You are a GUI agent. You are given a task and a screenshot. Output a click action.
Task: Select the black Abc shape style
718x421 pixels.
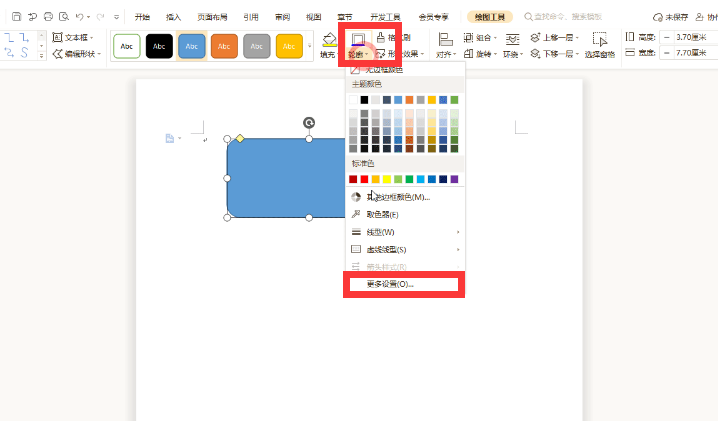click(x=159, y=46)
